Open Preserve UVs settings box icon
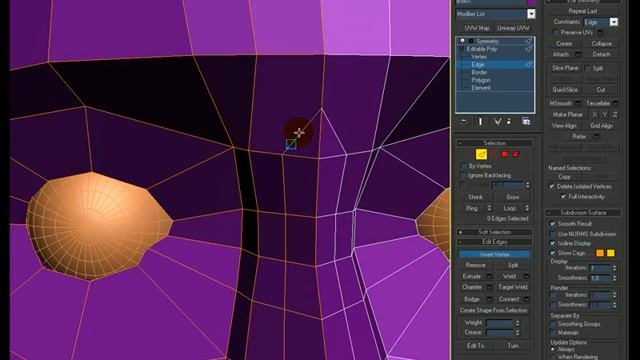This screenshot has width=640, height=360. click(600, 32)
